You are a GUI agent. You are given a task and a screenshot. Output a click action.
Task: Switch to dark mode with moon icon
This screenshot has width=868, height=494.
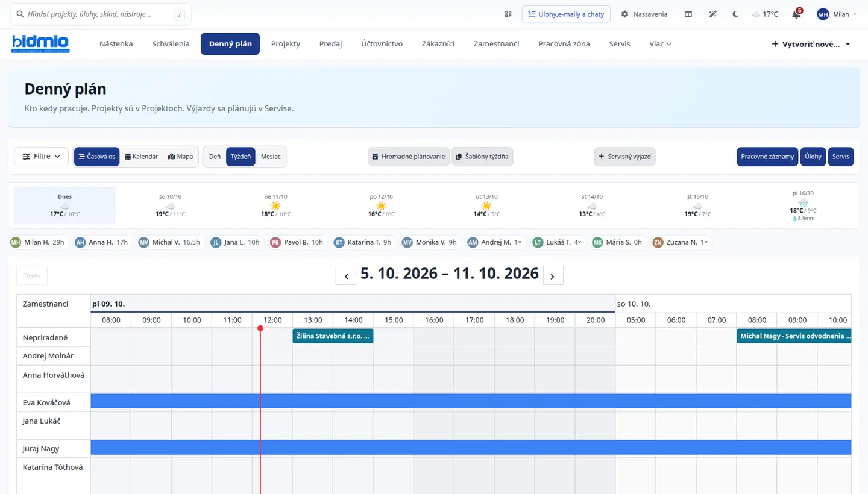[735, 14]
